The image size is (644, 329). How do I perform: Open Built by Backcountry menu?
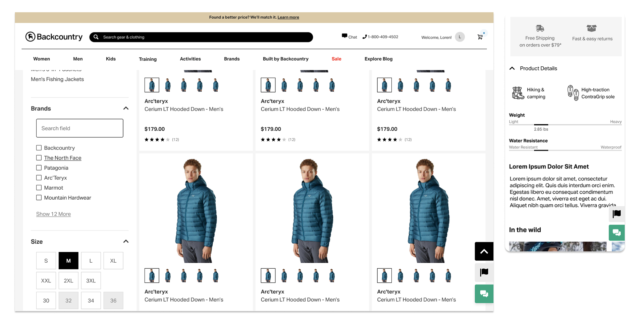coord(285,59)
